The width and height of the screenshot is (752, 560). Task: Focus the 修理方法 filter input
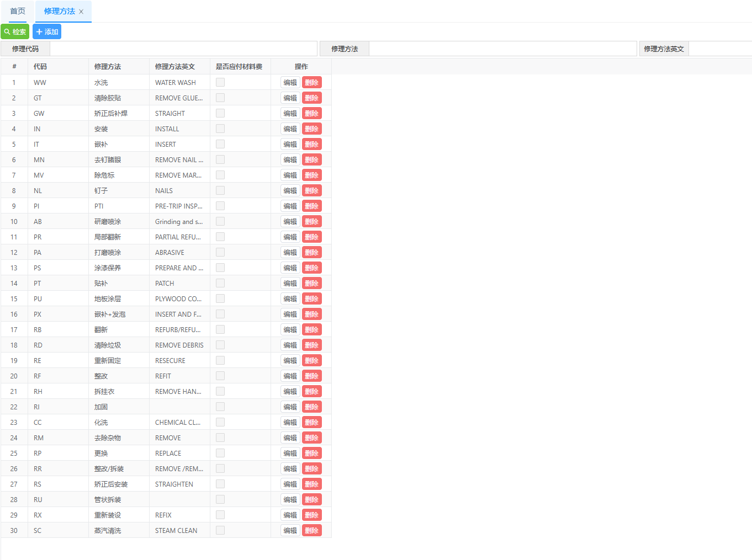pyautogui.click(x=502, y=49)
